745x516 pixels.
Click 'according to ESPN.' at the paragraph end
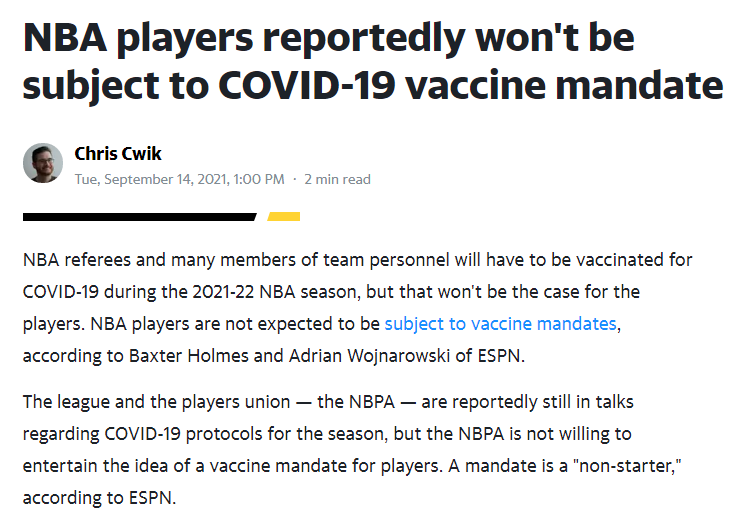click(99, 498)
